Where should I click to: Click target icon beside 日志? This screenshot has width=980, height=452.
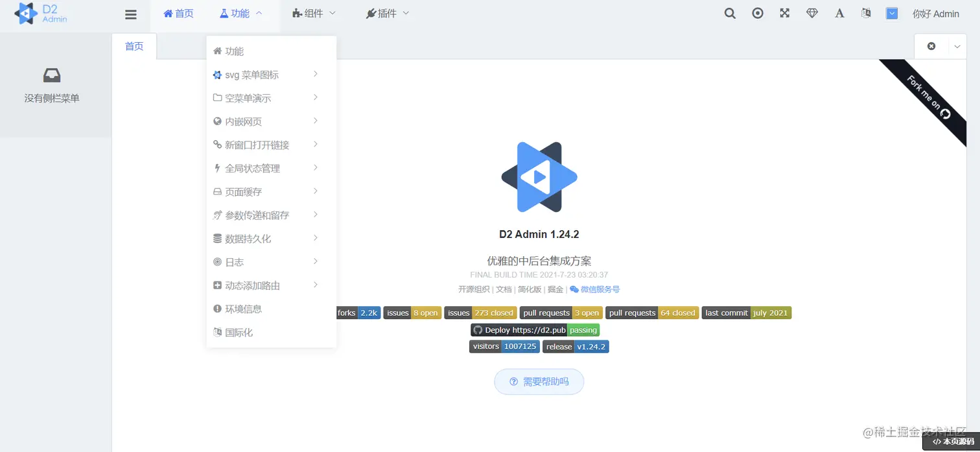[218, 262]
